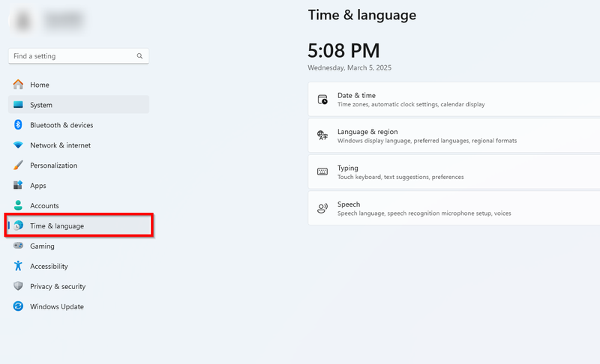Click the Find a setting search box
This screenshot has width=600, height=364.
[79, 56]
